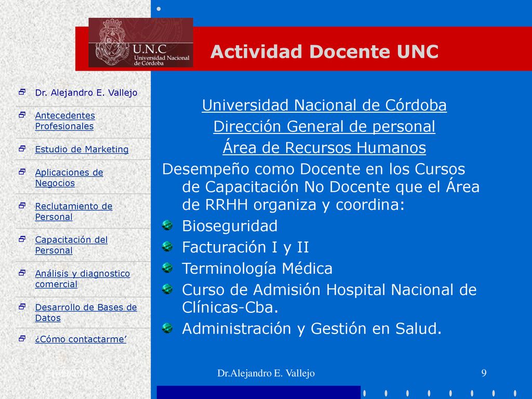This screenshot has width=532, height=399.
Task: Click the Actividad Docente UNC title
Action: (324, 51)
